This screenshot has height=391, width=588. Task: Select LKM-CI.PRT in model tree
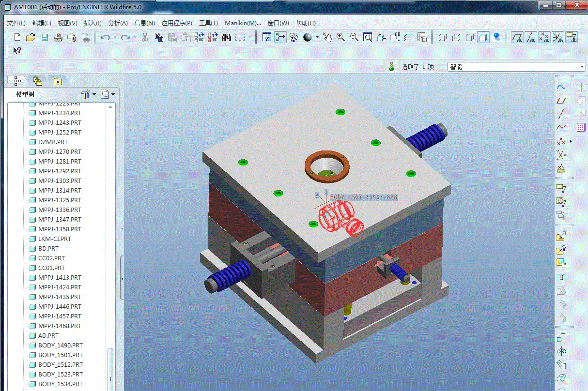[54, 239]
